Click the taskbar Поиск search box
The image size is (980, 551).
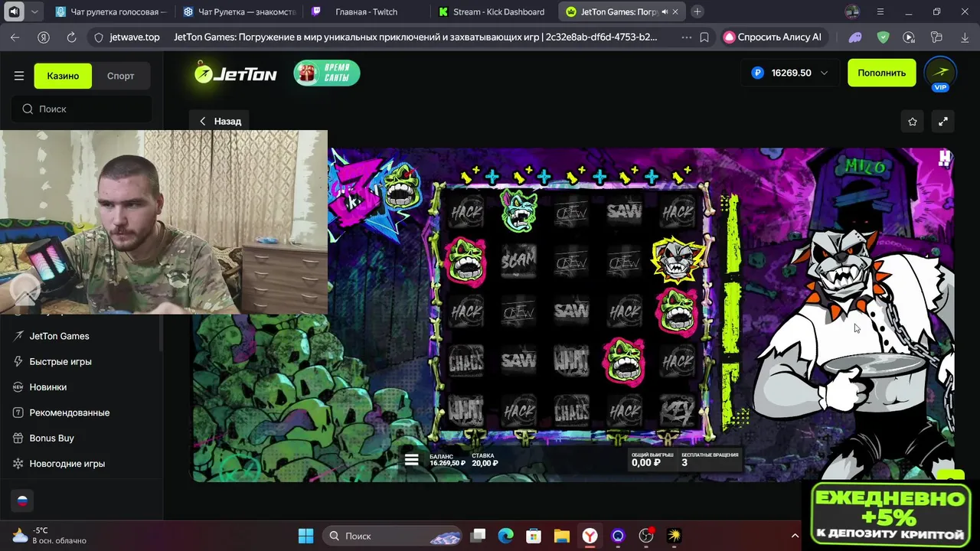(x=392, y=536)
